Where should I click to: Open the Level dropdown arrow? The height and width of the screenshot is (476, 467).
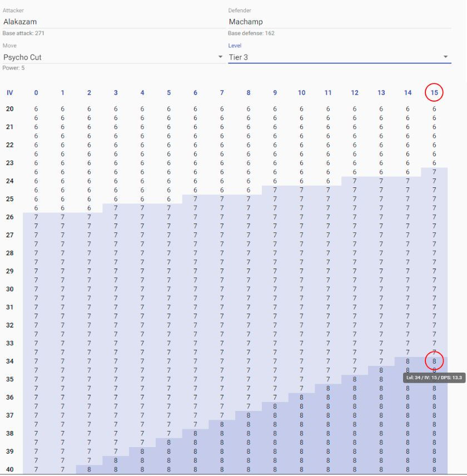click(x=445, y=57)
